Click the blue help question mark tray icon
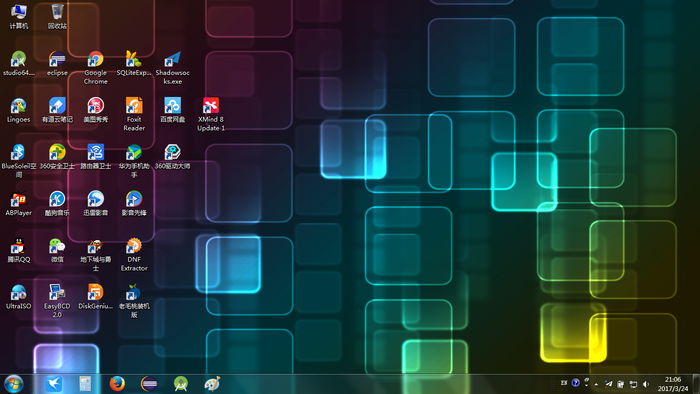This screenshot has height=394, width=700. [575, 383]
